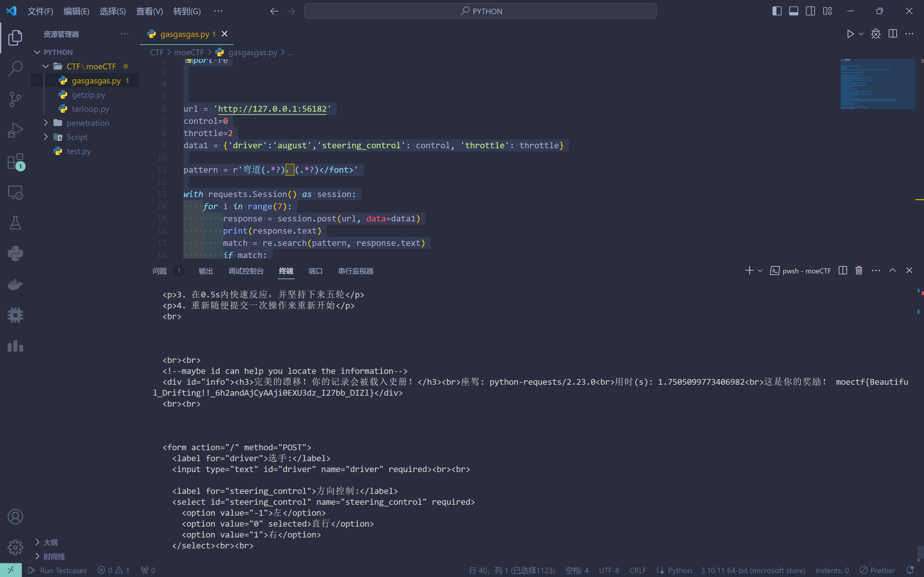Click the editor minimap preview
Image resolution: width=924 pixels, height=577 pixels.
877,84
